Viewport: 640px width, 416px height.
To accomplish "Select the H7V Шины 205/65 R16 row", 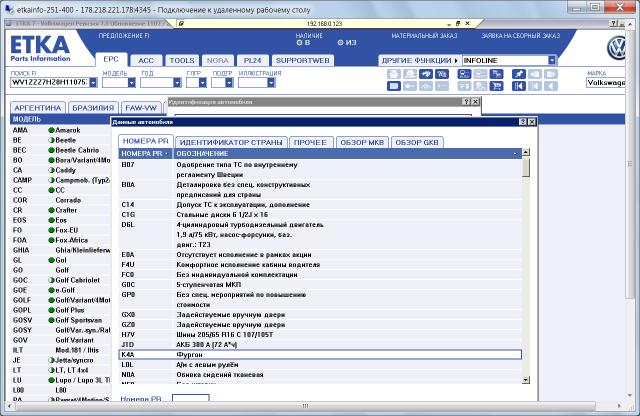I will pos(320,335).
